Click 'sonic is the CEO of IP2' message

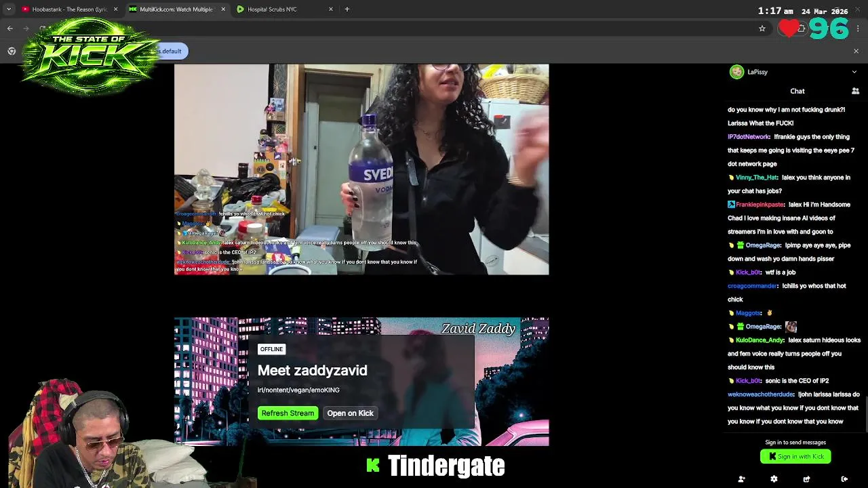pyautogui.click(x=797, y=381)
